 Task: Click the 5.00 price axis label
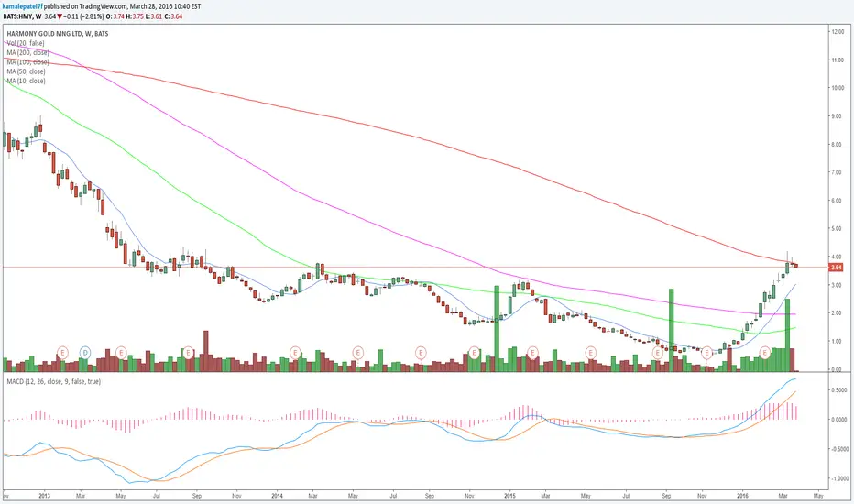click(838, 228)
